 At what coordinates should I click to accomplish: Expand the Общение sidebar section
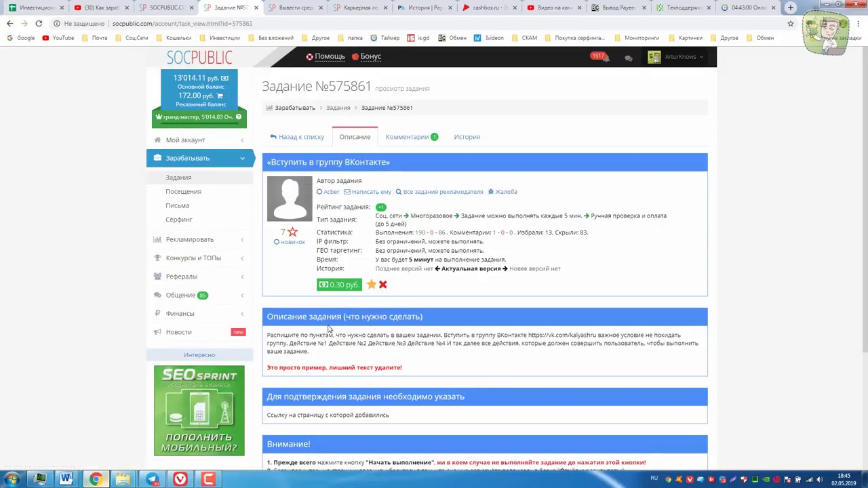point(199,295)
